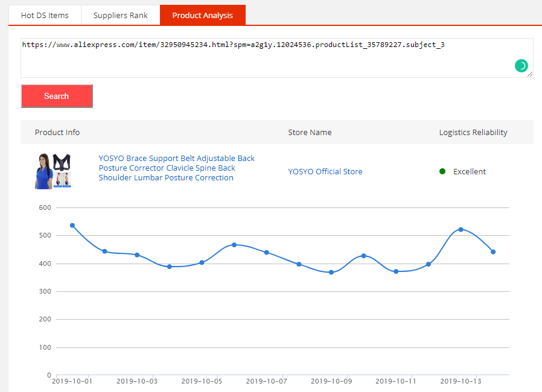Click the textarea resize grip icon
Viewport: 542px width, 392px height.
(530, 74)
